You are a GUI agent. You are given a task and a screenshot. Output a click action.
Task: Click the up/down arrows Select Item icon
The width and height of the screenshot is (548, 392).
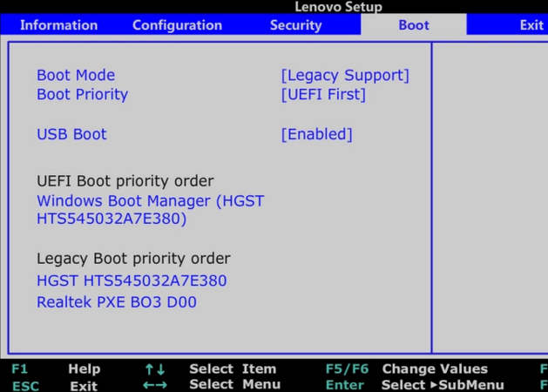tap(155, 369)
